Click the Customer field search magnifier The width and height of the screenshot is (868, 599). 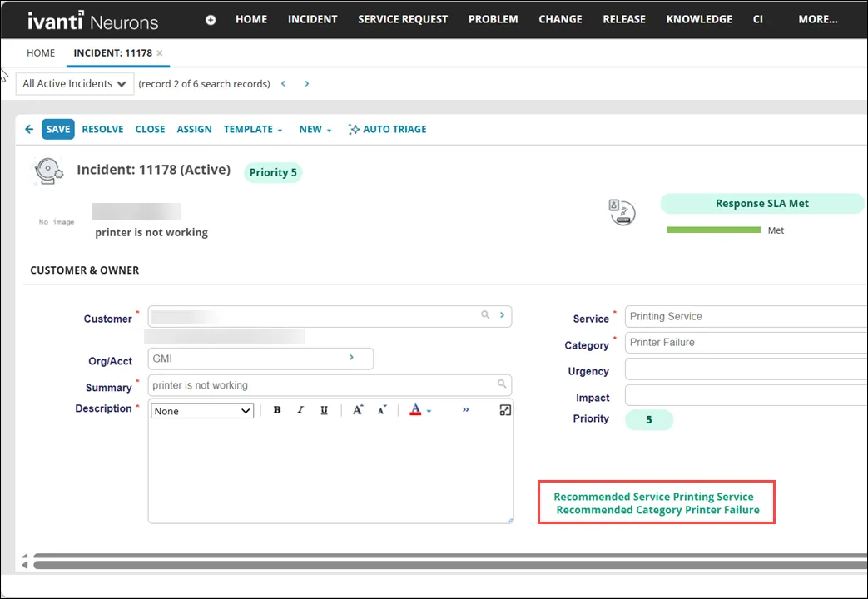coord(485,315)
